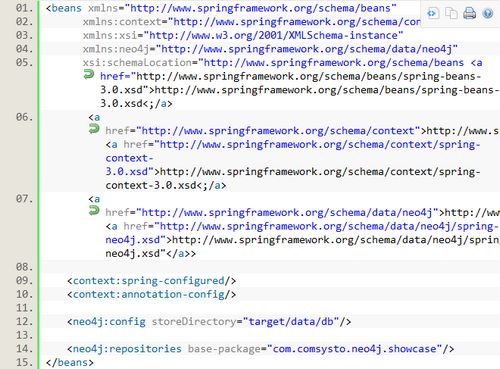The width and height of the screenshot is (500, 369).
Task: Click the print code icon
Action: (x=469, y=13)
